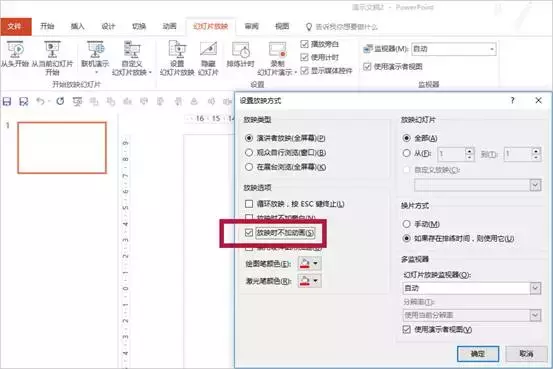Screen dimensions: 553x369
Task: Toggle 显示媒体控件 checkbox in ribbon
Action: (x=304, y=71)
